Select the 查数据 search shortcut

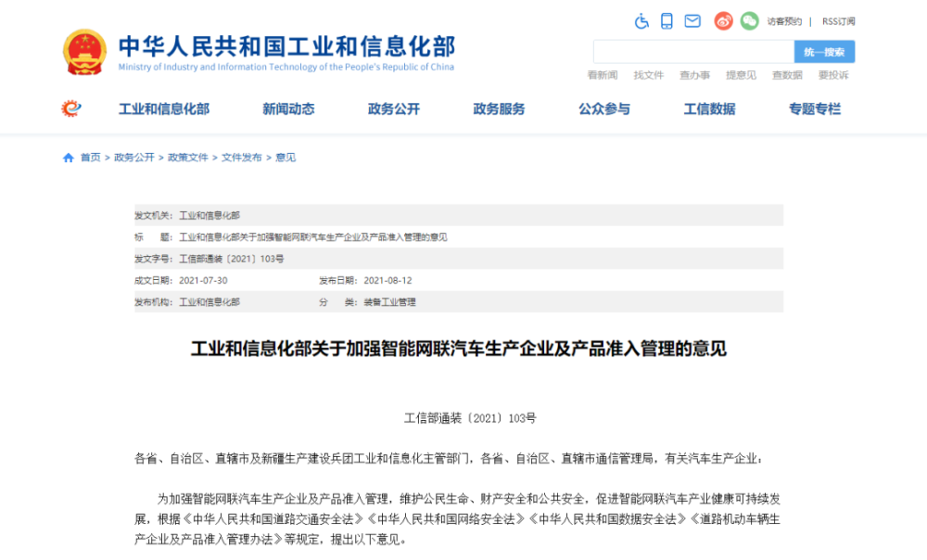(x=787, y=75)
